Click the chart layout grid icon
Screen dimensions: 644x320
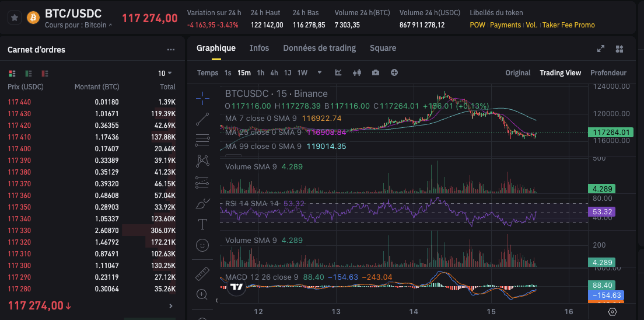tap(619, 49)
